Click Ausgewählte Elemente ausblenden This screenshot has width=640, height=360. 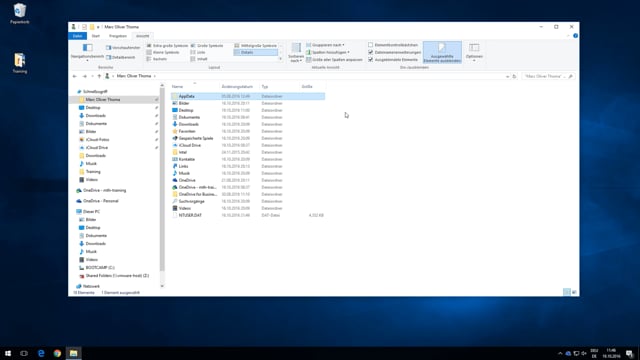coord(442,52)
